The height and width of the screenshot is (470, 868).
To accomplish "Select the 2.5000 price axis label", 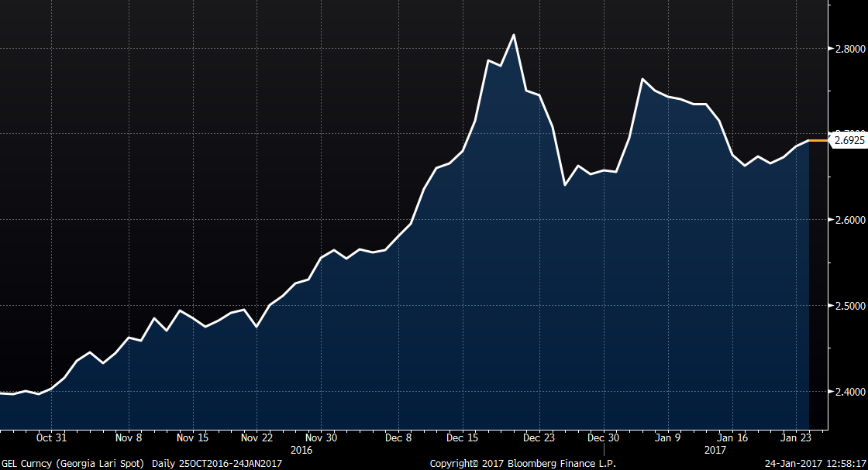I will tap(848, 306).
